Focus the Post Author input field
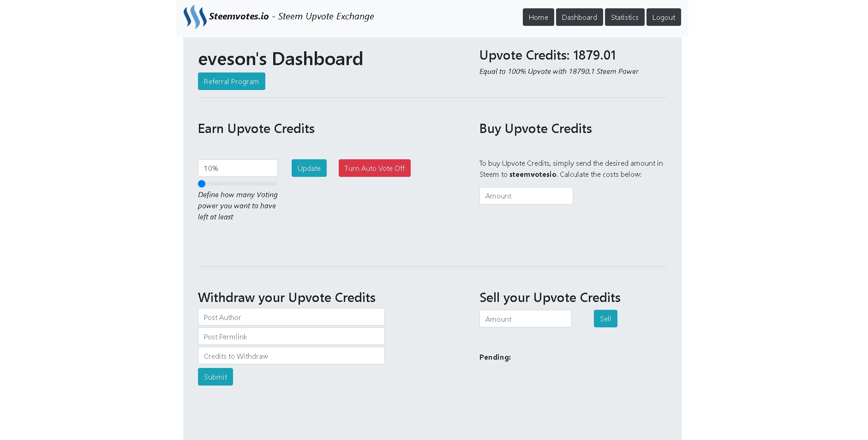 coord(291,317)
